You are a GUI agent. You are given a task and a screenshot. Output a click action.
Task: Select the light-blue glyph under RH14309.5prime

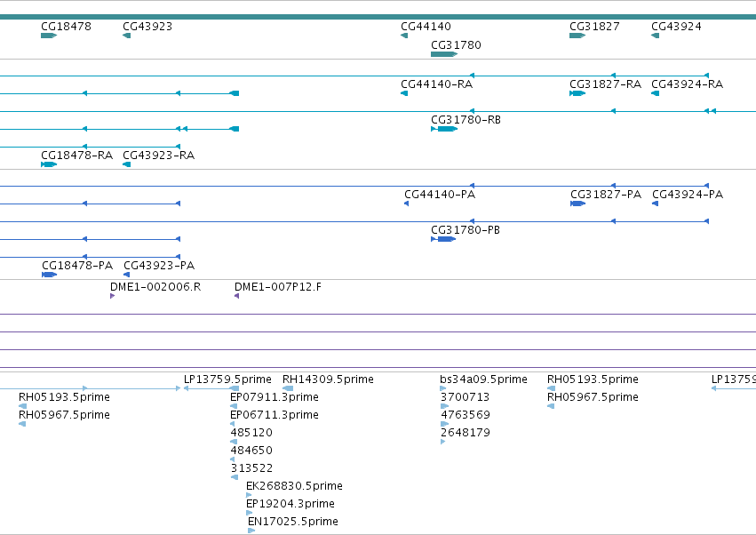coord(288,388)
